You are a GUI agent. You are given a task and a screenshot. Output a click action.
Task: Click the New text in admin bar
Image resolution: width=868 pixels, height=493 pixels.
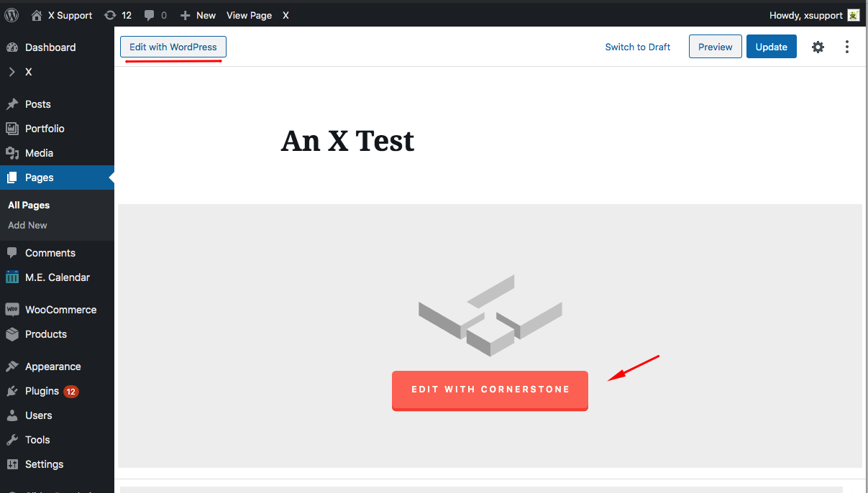[206, 15]
